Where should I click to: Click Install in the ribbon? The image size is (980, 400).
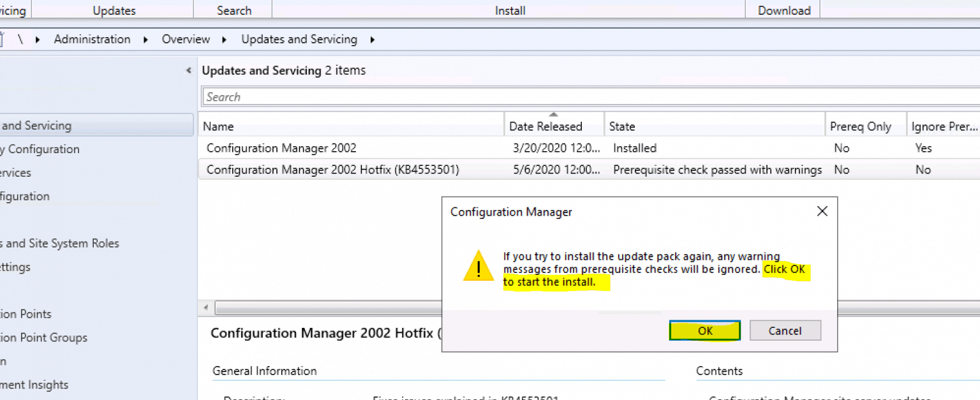(509, 10)
